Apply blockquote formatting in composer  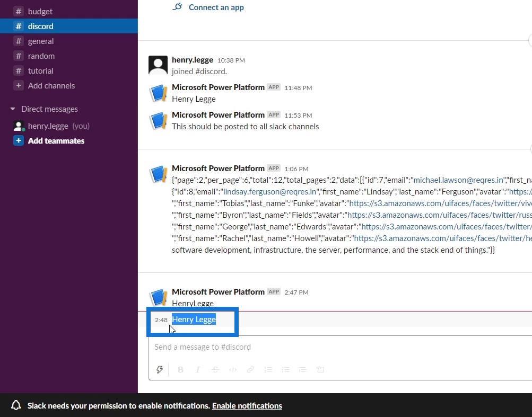[303, 369]
